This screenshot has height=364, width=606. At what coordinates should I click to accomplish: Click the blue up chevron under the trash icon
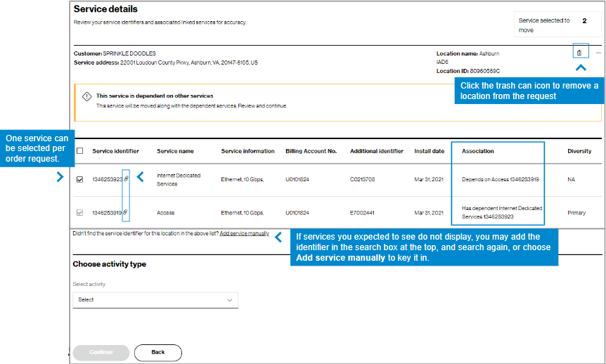[581, 67]
